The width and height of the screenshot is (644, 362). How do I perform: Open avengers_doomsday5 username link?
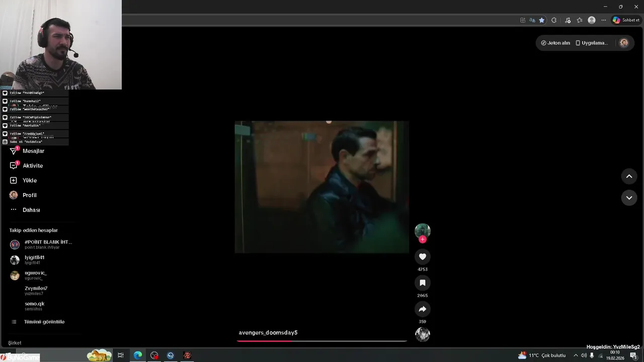[x=268, y=332]
